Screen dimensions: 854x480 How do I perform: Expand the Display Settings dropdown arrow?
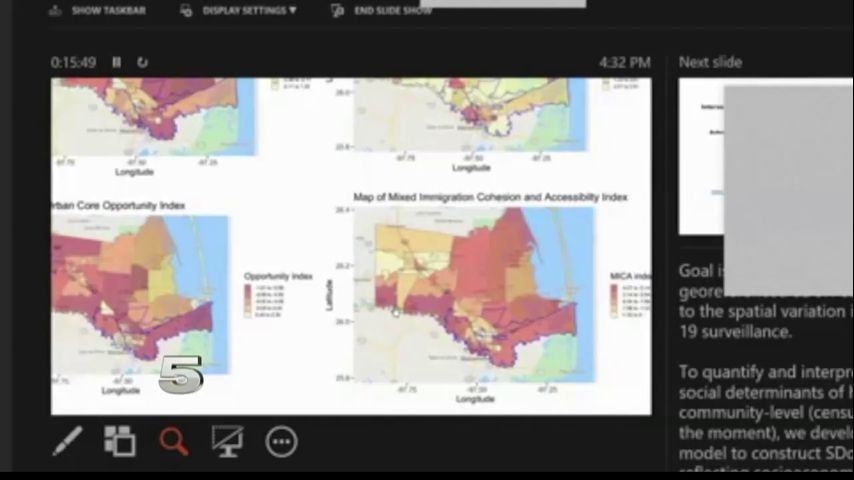(x=293, y=10)
